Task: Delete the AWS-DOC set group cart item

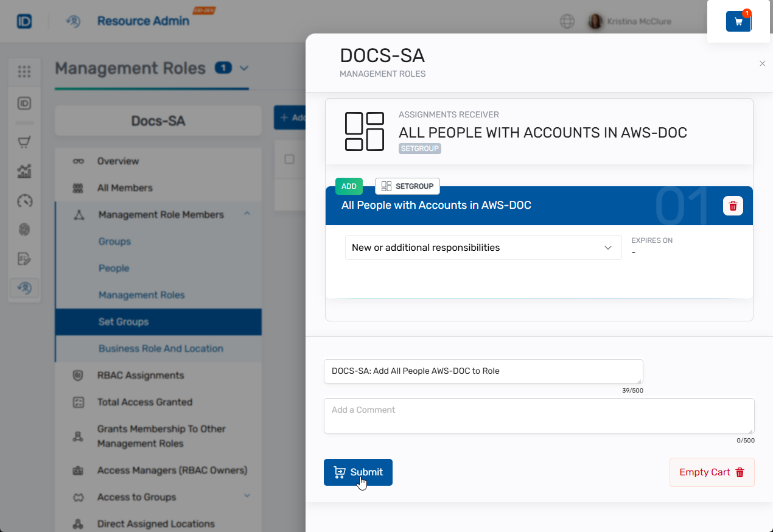Action: click(x=733, y=206)
